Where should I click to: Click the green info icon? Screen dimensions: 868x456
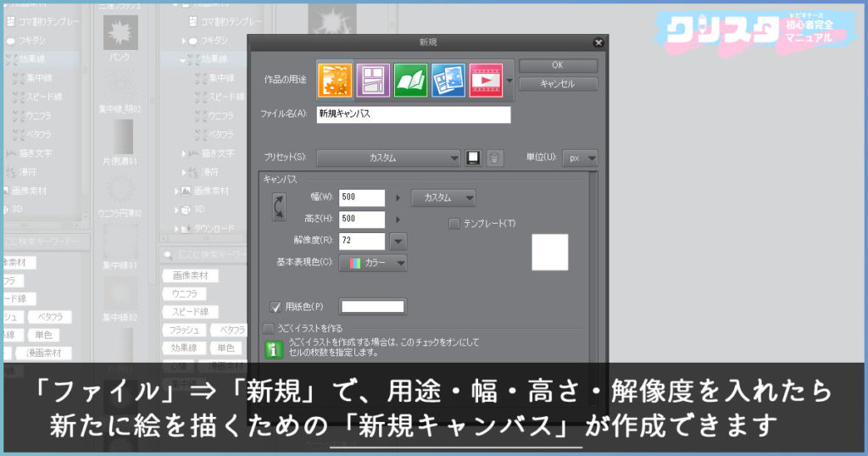tap(274, 349)
